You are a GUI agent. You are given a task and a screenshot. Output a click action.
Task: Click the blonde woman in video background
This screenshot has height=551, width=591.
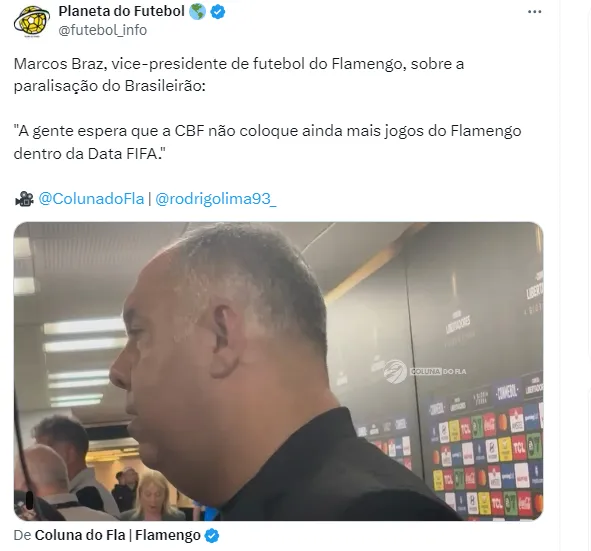[x=154, y=494]
